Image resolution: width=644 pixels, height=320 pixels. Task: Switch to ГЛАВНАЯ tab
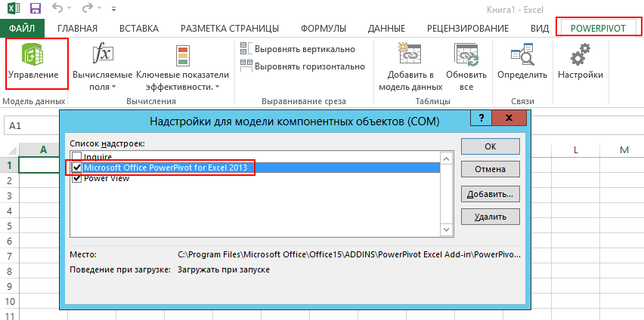point(77,29)
